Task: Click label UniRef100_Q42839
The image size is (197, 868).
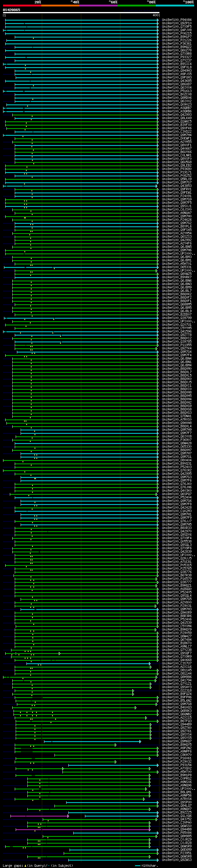Action: click(x=177, y=551)
